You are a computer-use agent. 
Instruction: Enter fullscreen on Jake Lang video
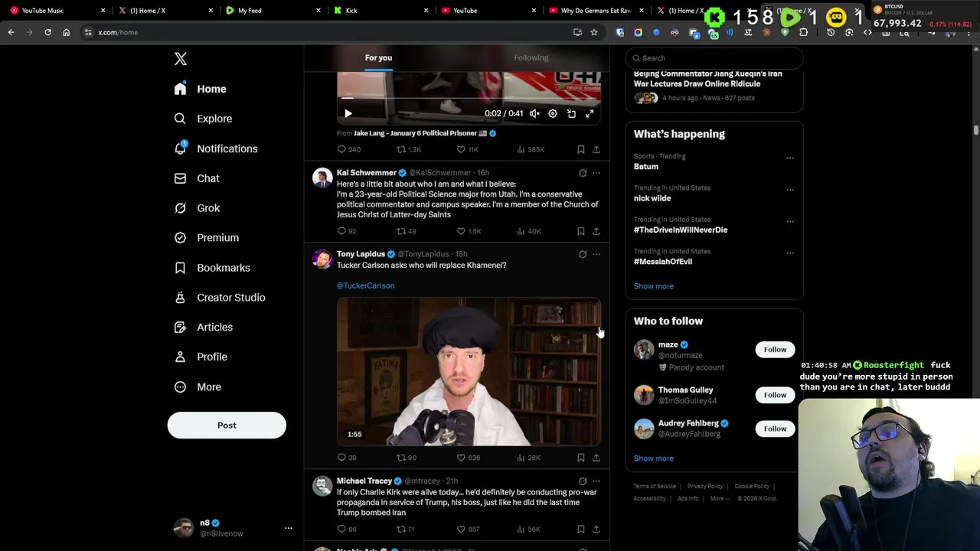pyautogui.click(x=590, y=113)
